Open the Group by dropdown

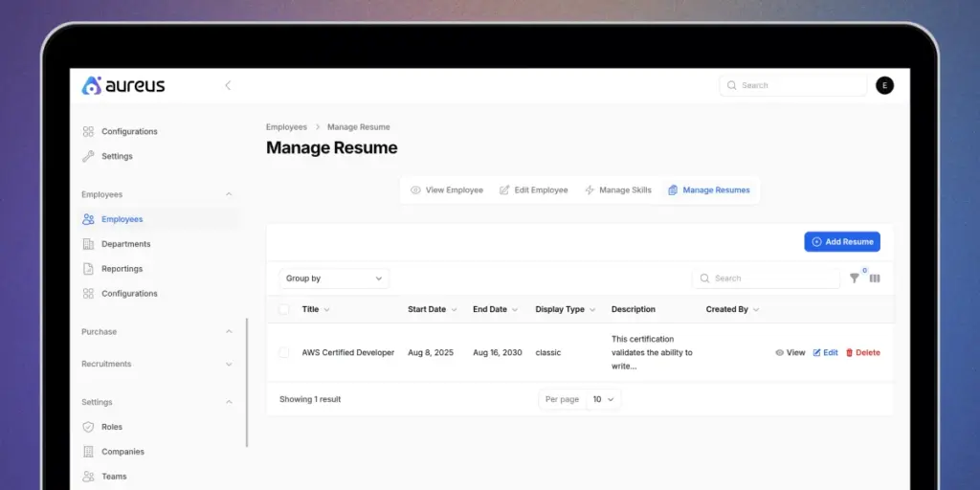[334, 278]
